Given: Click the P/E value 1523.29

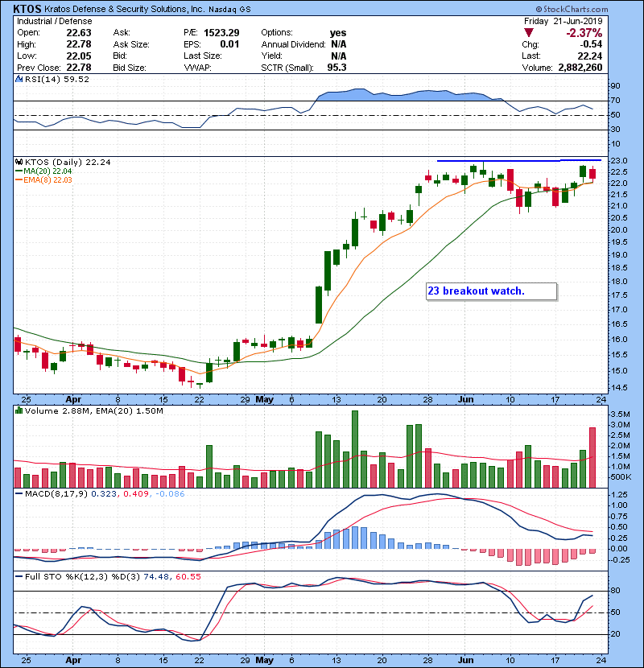Looking at the screenshot, I should [221, 33].
